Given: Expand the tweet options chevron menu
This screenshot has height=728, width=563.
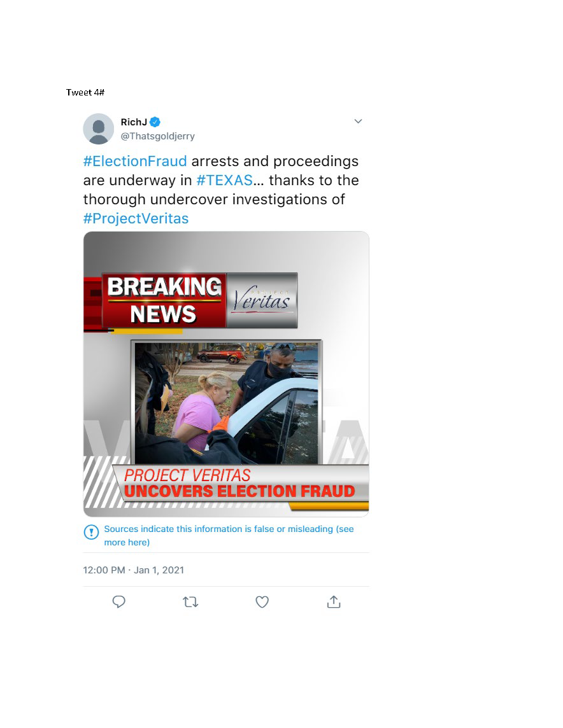Looking at the screenshot, I should pos(358,121).
